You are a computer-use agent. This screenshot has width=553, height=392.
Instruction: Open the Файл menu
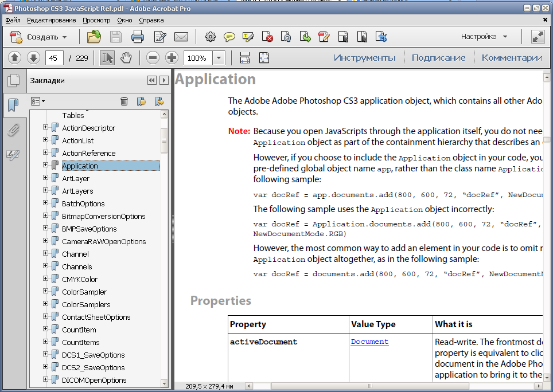13,20
